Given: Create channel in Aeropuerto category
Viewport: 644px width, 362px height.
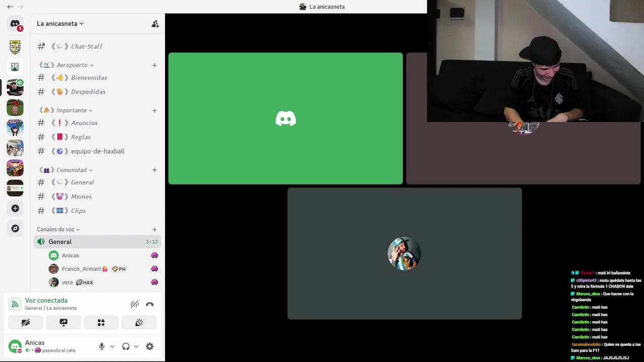Looking at the screenshot, I should point(154,65).
